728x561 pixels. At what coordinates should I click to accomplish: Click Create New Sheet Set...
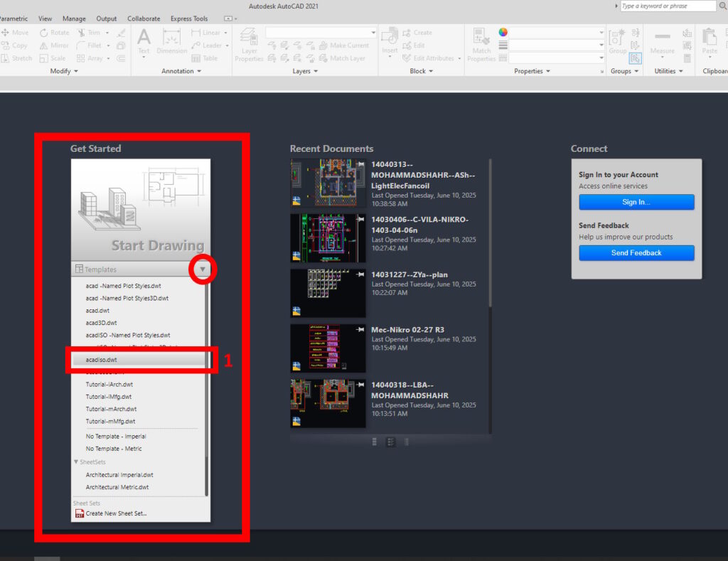tap(111, 513)
